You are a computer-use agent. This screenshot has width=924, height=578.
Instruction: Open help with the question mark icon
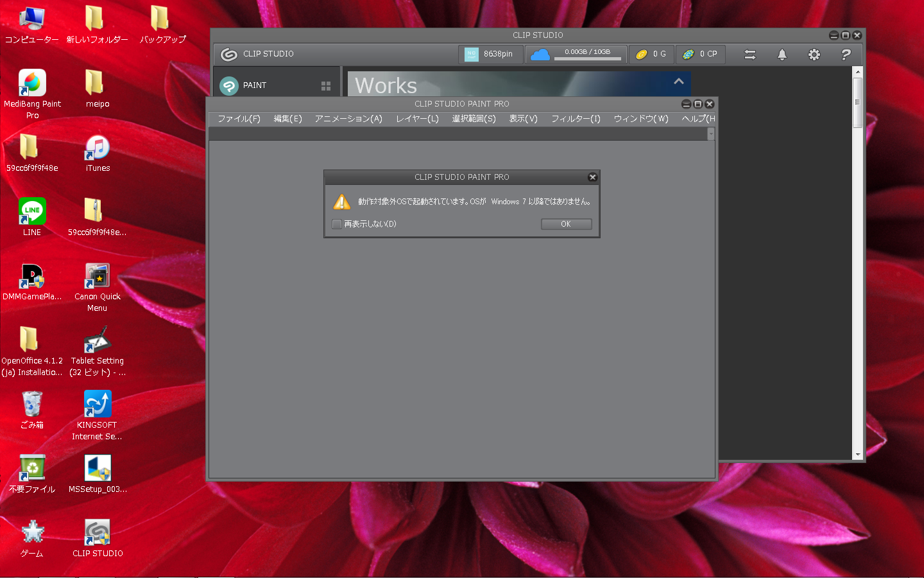tap(846, 55)
